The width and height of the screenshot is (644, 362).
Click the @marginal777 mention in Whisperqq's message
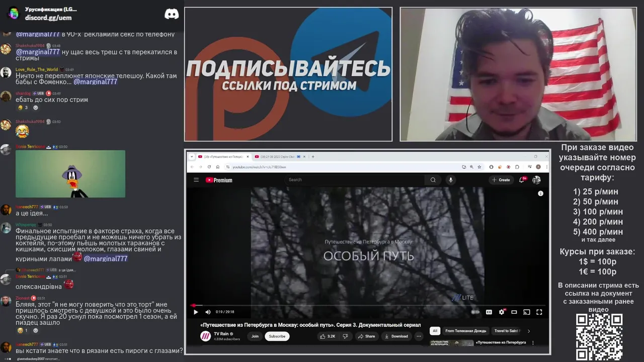(x=106, y=258)
